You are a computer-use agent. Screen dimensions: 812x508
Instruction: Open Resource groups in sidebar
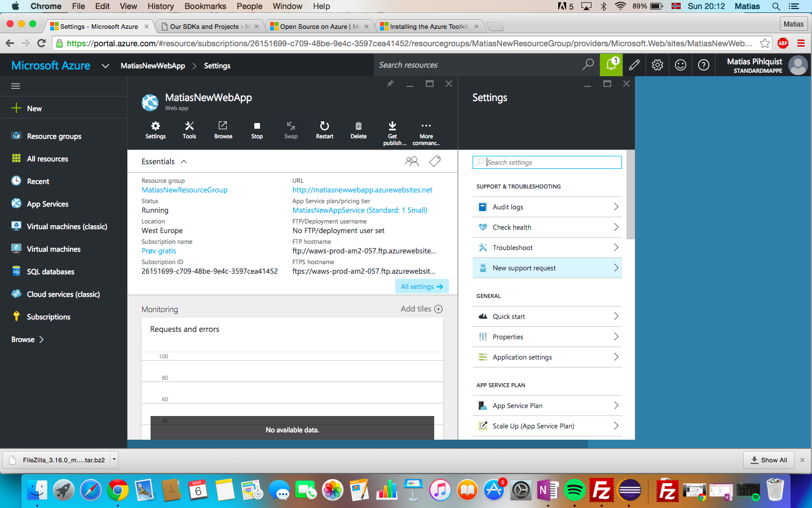54,136
